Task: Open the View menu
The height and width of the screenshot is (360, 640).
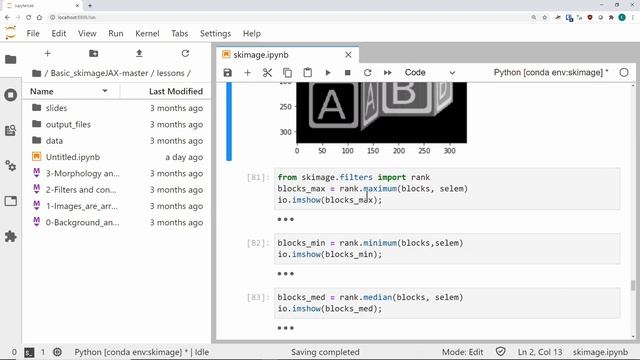Action: click(87, 33)
